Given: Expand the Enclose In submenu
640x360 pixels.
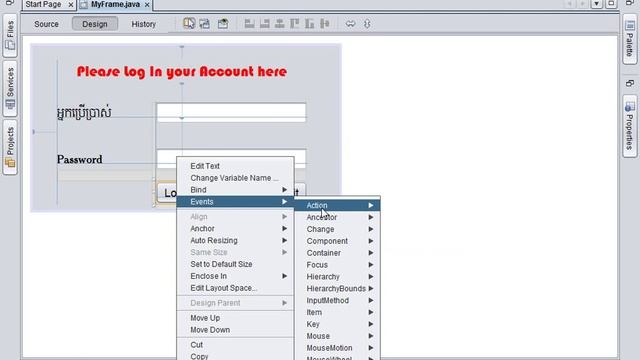Looking at the screenshot, I should pos(235,276).
